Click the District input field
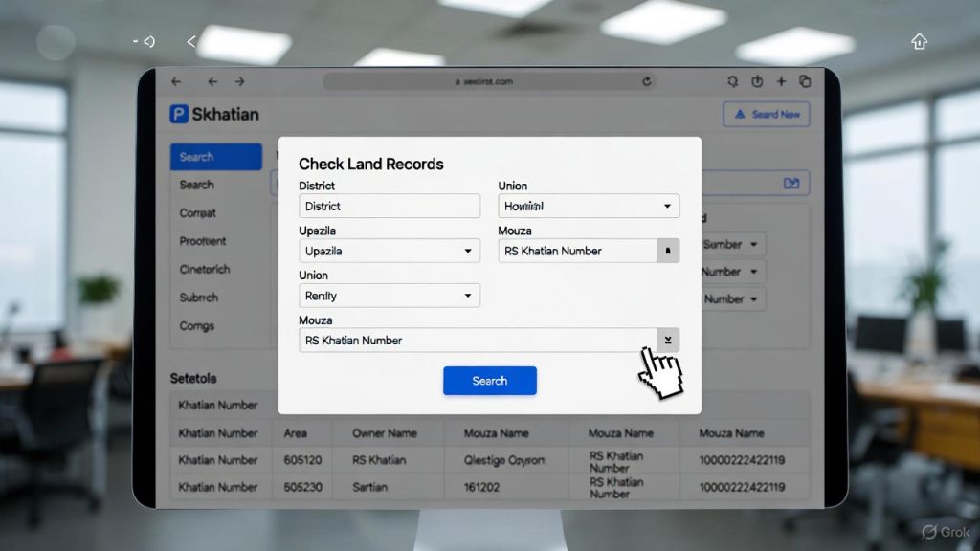The width and height of the screenshot is (980, 551). (x=389, y=206)
